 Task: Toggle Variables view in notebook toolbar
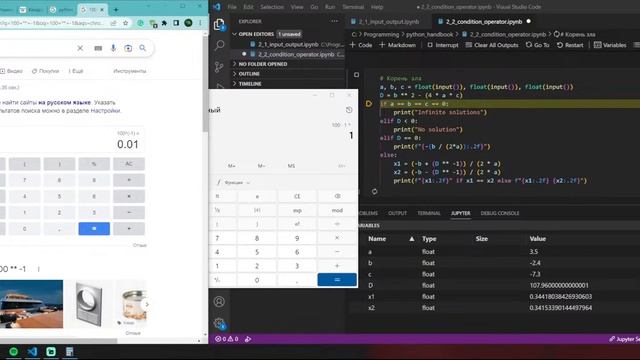(610, 45)
